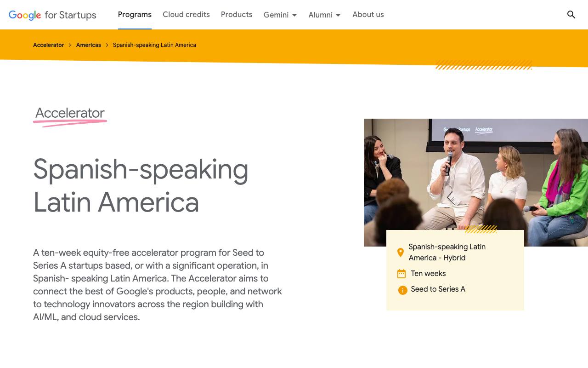Click the calendar icon beside Ten weeks
The height and width of the screenshot is (368, 588).
pyautogui.click(x=401, y=274)
